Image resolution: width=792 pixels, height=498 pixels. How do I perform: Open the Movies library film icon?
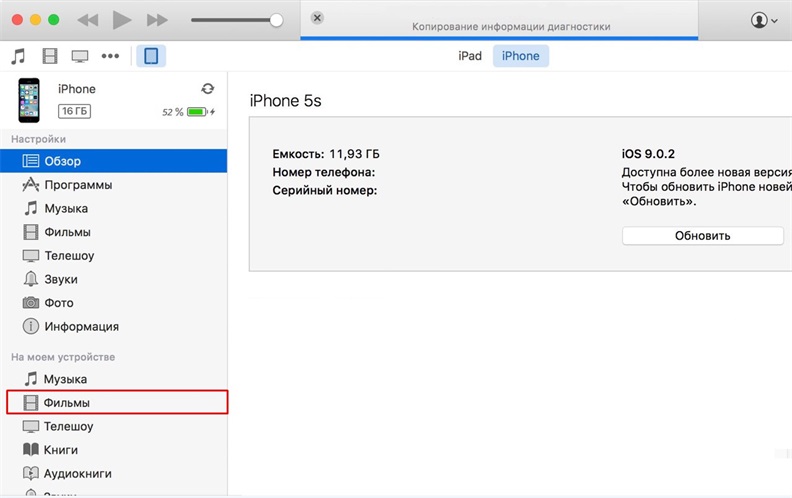(x=50, y=56)
